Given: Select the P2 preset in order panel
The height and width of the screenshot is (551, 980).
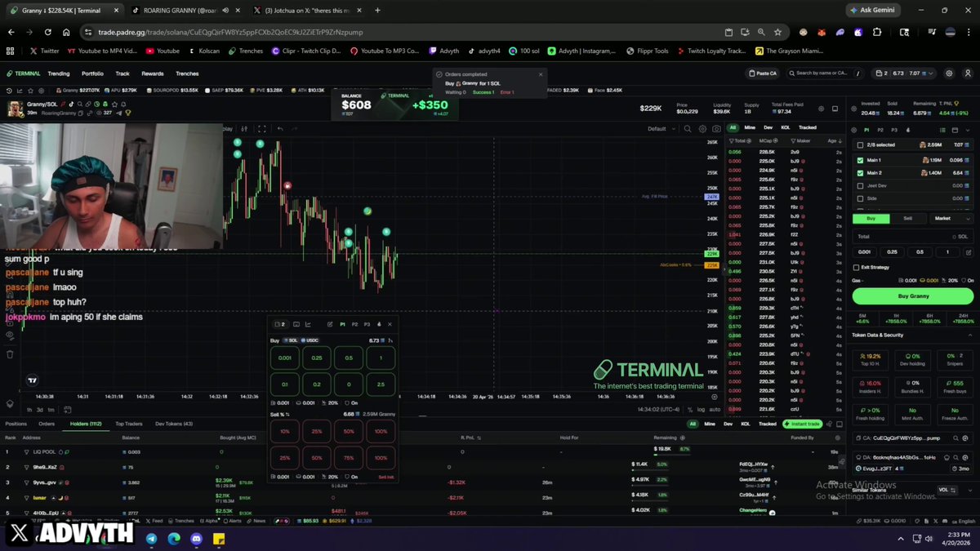Looking at the screenshot, I should [x=880, y=130].
